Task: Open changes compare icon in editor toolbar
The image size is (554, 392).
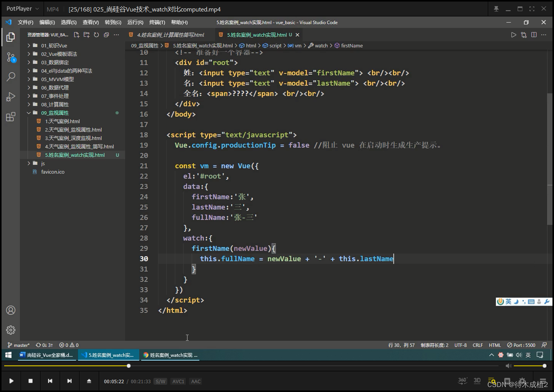Action: 524,35
